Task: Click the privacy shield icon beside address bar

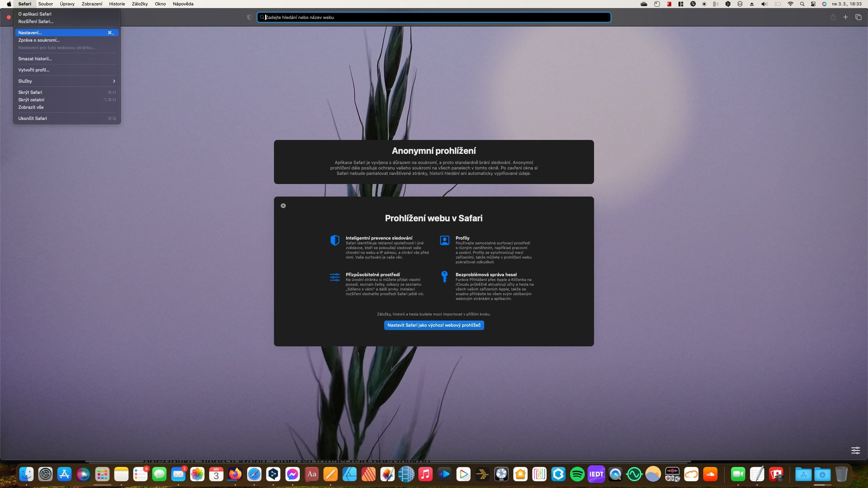Action: 250,17
